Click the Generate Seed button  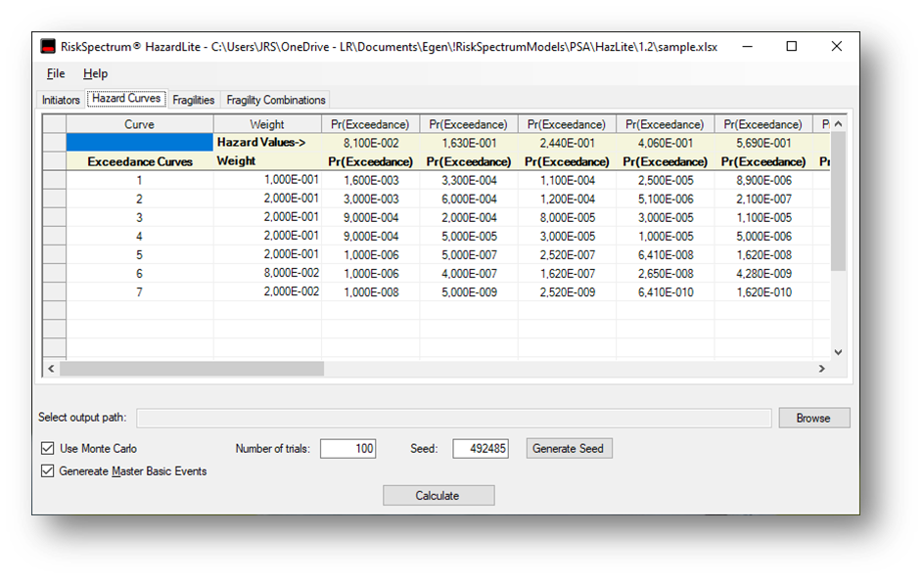[x=569, y=449]
